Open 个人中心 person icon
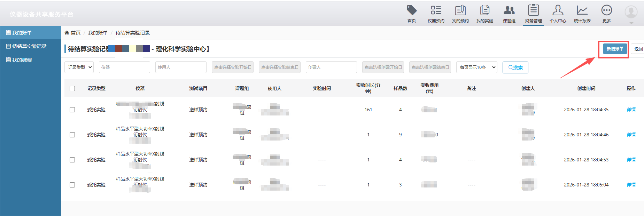Viewport: 644px width, 216px height. pos(558,10)
